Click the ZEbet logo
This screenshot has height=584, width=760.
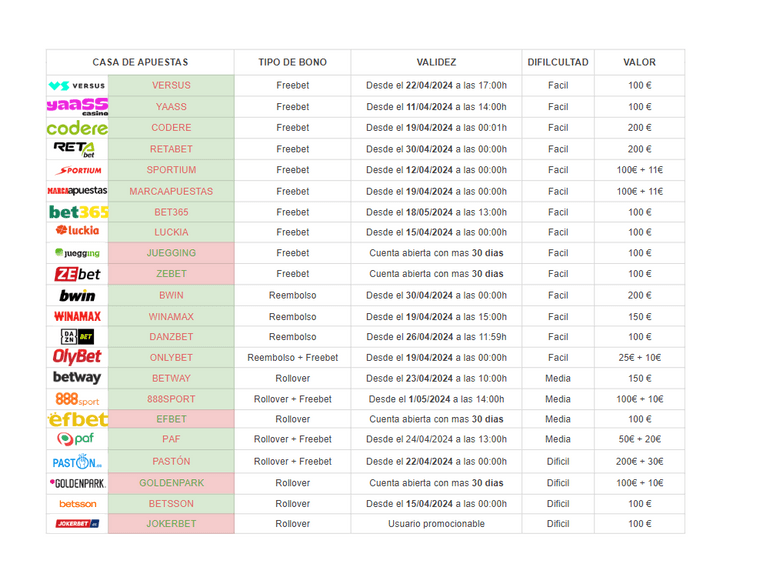click(77, 274)
